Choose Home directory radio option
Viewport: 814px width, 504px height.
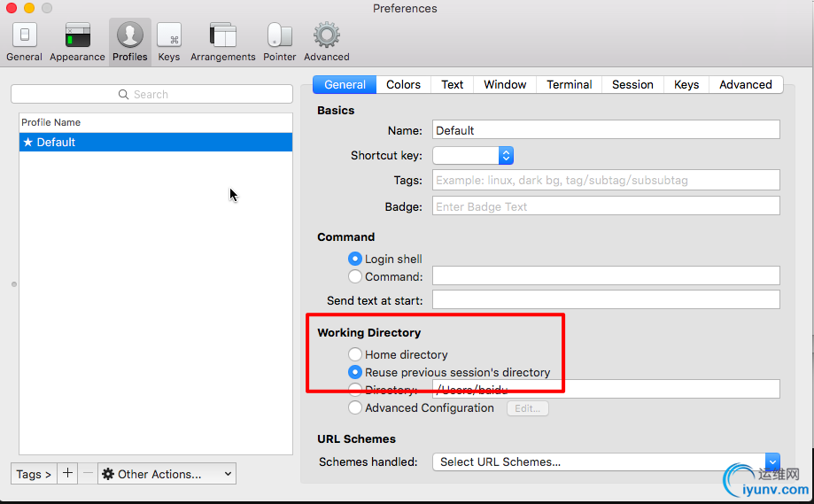355,354
